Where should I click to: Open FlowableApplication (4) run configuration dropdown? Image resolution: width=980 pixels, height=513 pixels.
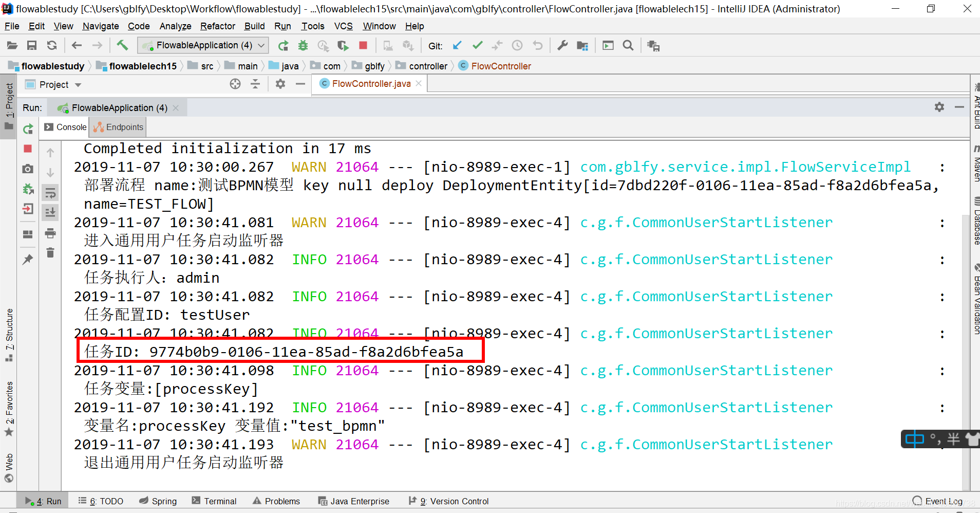click(203, 45)
